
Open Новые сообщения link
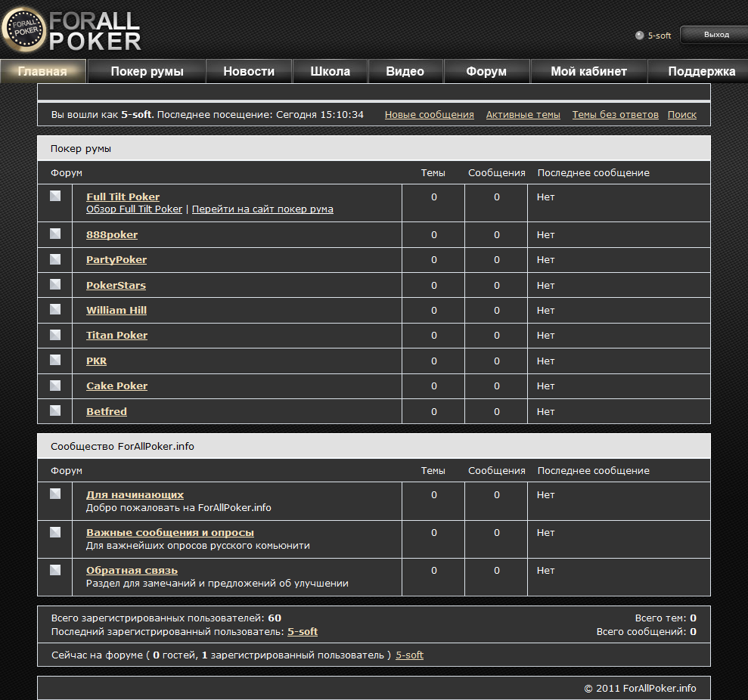pos(430,115)
